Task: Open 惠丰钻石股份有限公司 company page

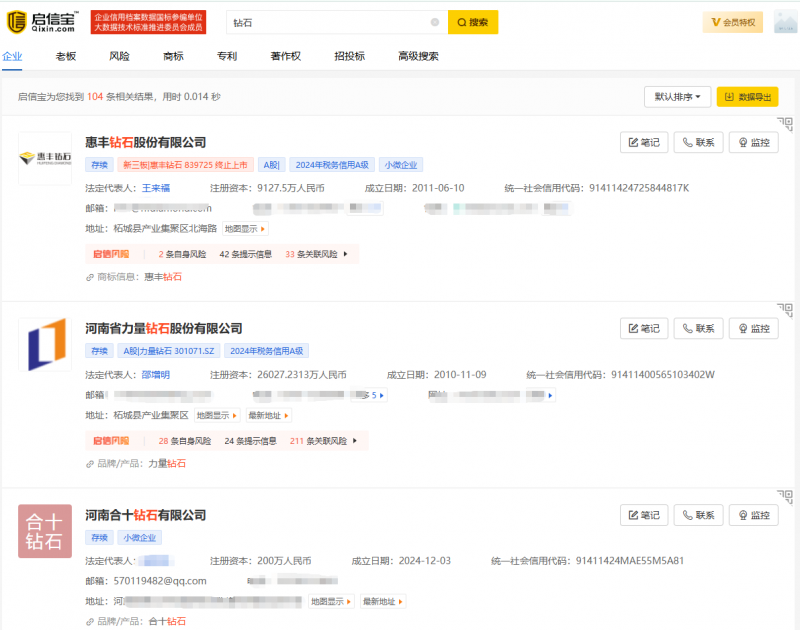Action: point(145,142)
